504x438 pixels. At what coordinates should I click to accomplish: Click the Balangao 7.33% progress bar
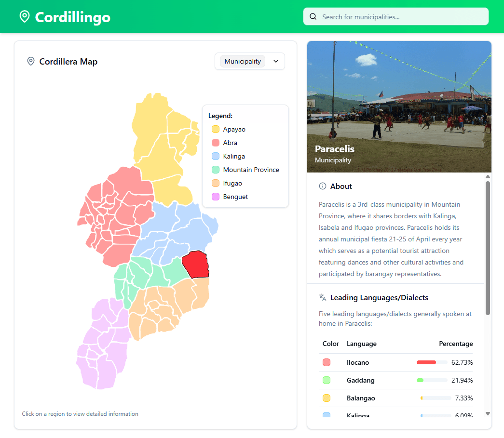tap(436, 398)
